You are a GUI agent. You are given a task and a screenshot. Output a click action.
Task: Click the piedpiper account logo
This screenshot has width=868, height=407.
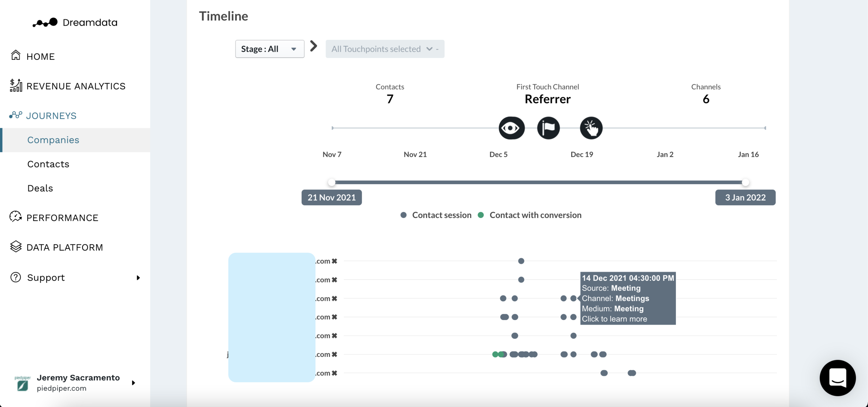pyautogui.click(x=23, y=383)
